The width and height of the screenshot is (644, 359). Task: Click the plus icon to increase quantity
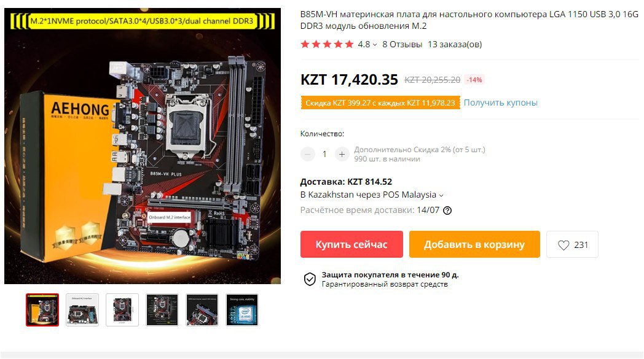(x=342, y=154)
